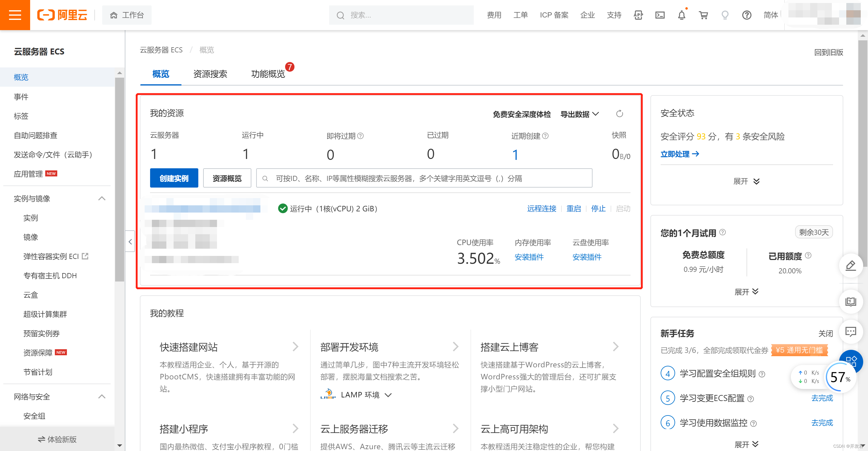This screenshot has width=868, height=451.
Task: Open the help question mark icon
Action: tap(747, 15)
